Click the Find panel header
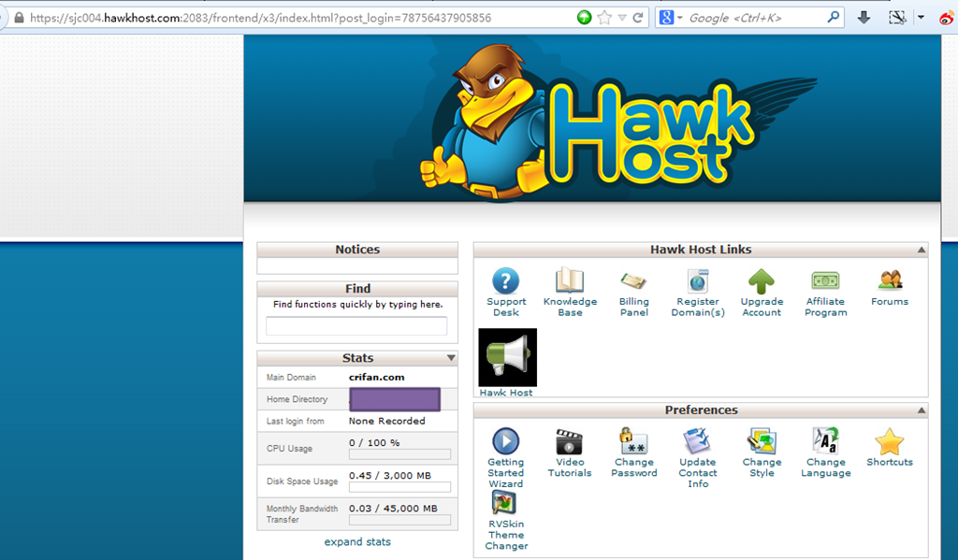Screen dimensions: 958x560 coord(357,288)
